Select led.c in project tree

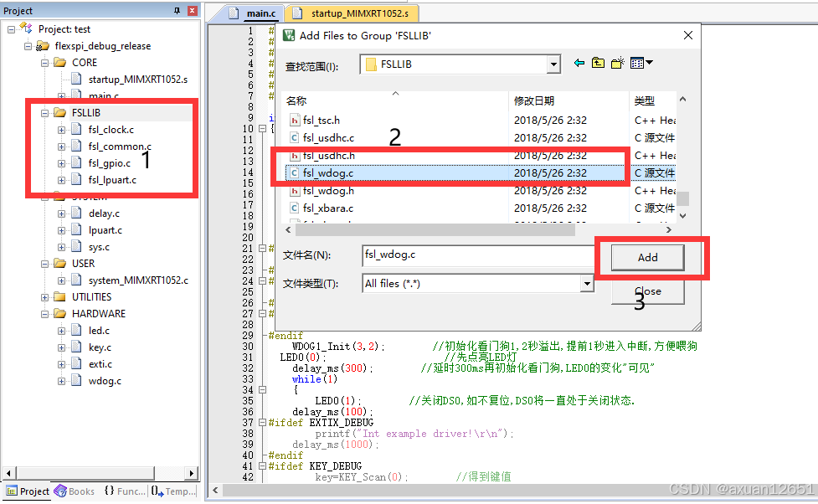(99, 331)
